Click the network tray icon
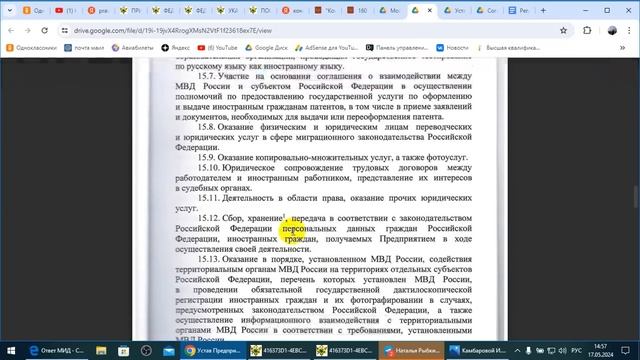The image size is (640, 360). coord(551,351)
